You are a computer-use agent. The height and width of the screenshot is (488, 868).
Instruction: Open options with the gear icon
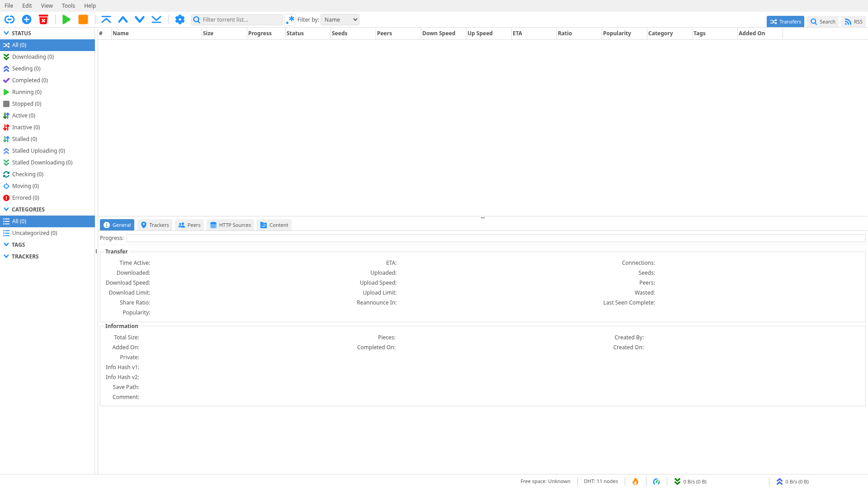(180, 19)
